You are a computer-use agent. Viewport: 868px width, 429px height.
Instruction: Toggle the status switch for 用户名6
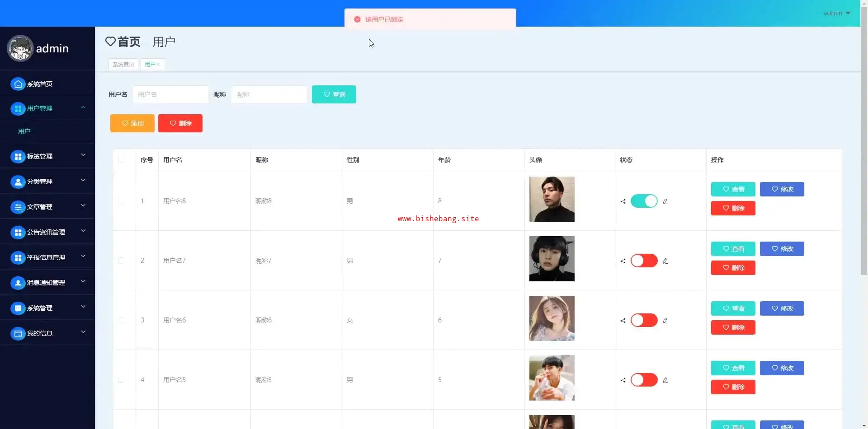pos(644,320)
